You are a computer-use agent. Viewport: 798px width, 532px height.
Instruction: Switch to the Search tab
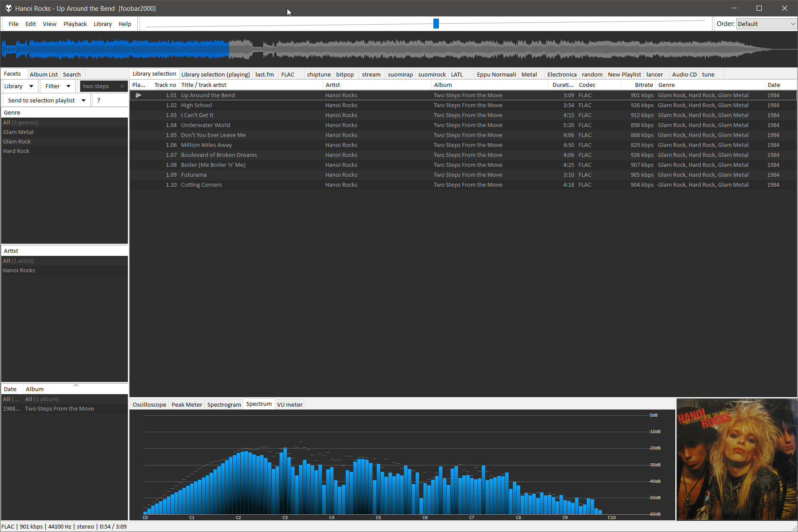tap(72, 74)
